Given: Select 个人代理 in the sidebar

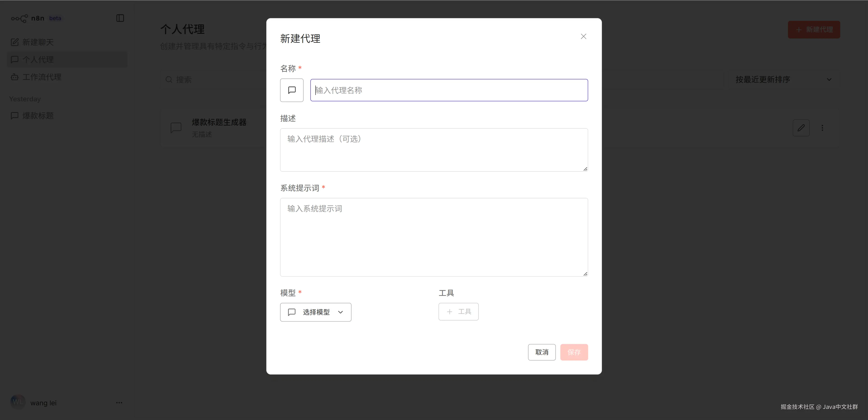Looking at the screenshot, I should (x=37, y=60).
